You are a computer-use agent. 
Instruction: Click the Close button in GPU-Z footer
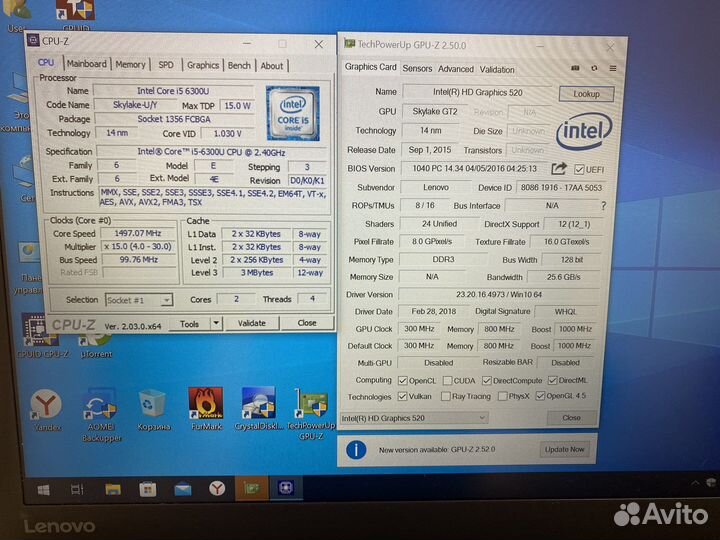click(572, 418)
